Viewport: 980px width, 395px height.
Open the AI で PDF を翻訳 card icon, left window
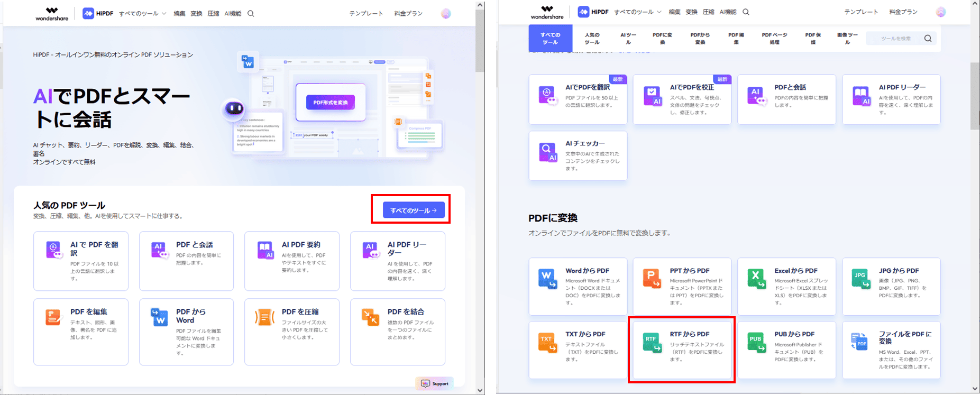(54, 250)
